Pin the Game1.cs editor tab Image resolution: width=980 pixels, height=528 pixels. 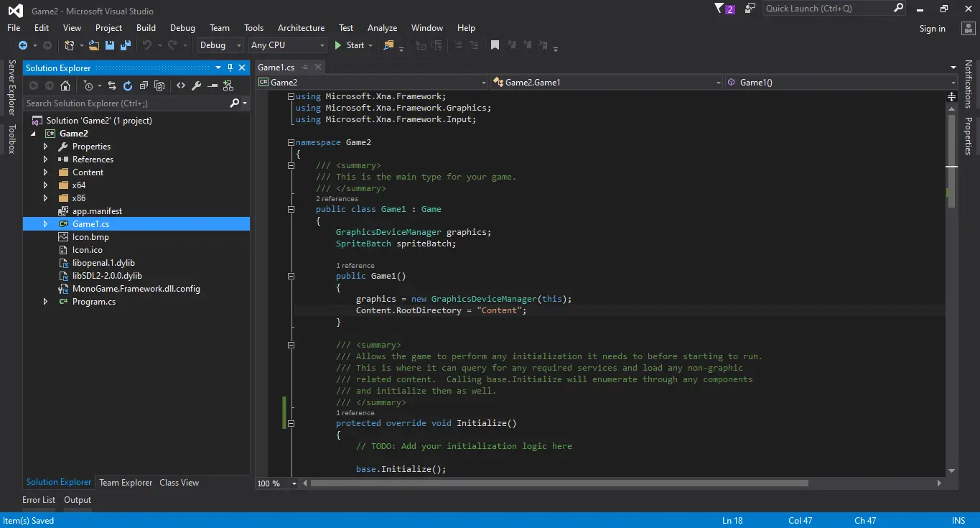click(303, 68)
